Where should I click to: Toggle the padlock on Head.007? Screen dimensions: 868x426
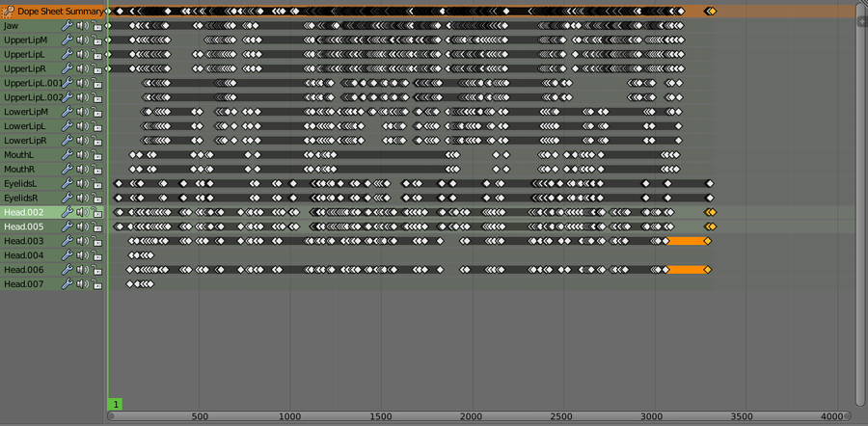point(96,284)
